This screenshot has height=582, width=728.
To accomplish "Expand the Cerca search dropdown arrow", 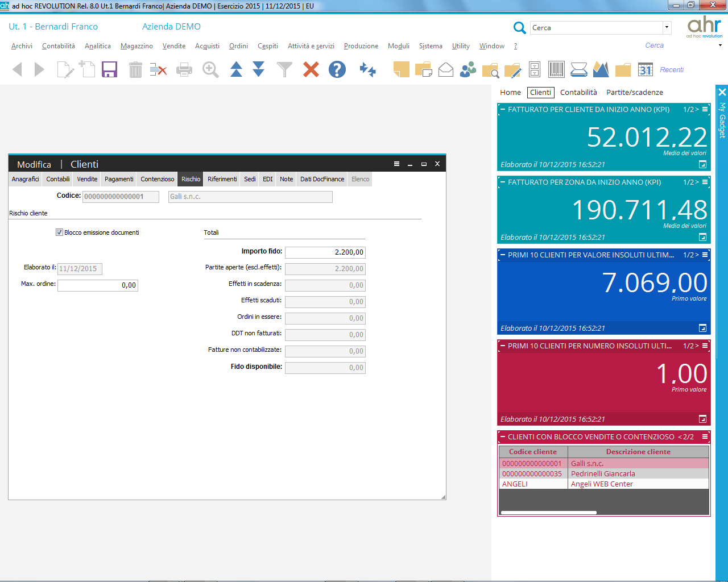I will pyautogui.click(x=667, y=27).
